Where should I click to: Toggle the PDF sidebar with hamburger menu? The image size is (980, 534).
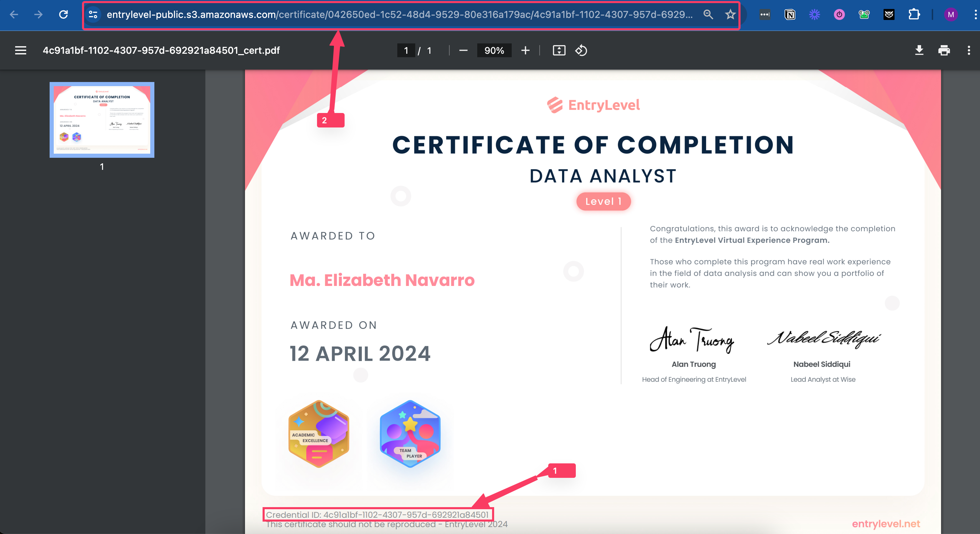coord(21,50)
